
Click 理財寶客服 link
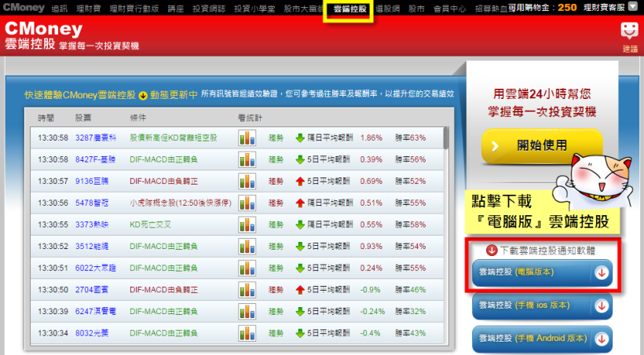[x=604, y=7]
